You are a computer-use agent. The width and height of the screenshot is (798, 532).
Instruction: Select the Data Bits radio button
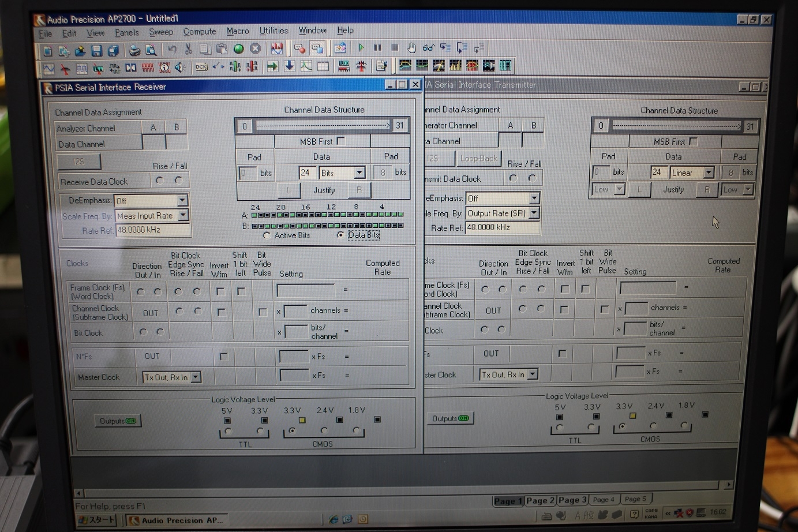(340, 235)
